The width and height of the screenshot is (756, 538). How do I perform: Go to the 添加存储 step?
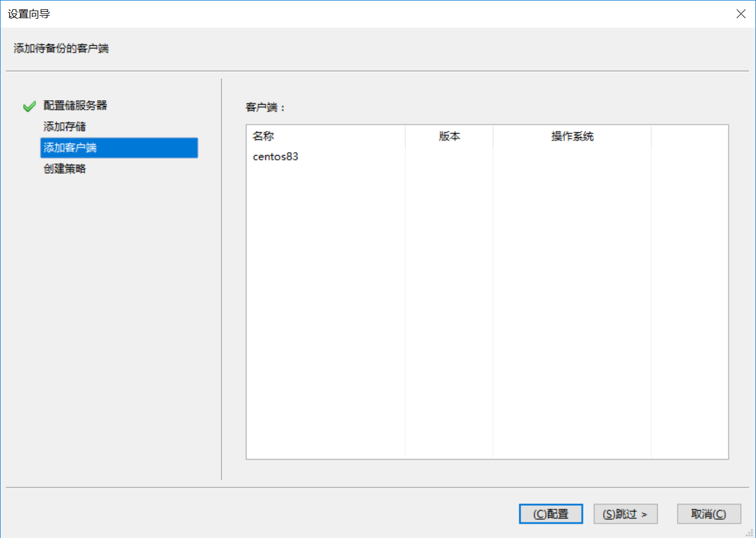tap(65, 127)
